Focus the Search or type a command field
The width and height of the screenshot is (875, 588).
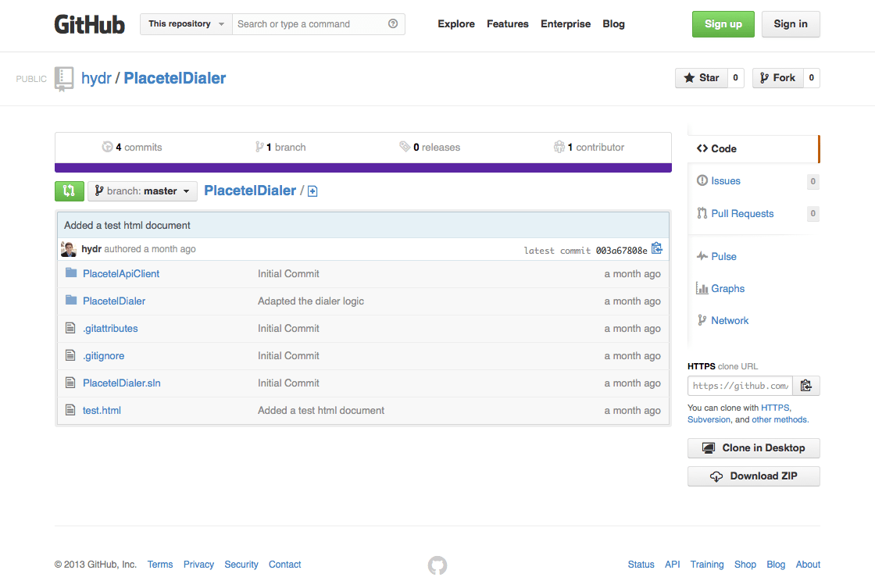tap(318, 24)
